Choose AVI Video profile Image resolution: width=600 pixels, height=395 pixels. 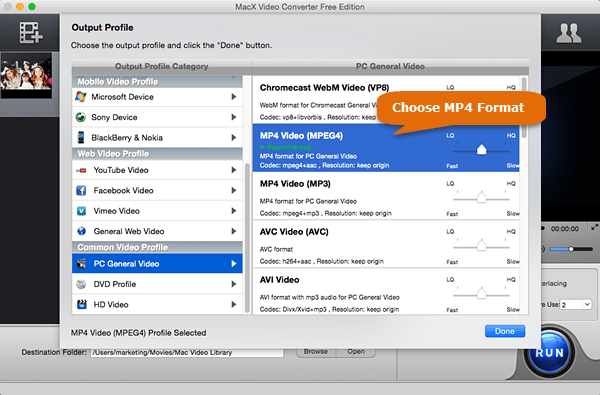[386, 292]
